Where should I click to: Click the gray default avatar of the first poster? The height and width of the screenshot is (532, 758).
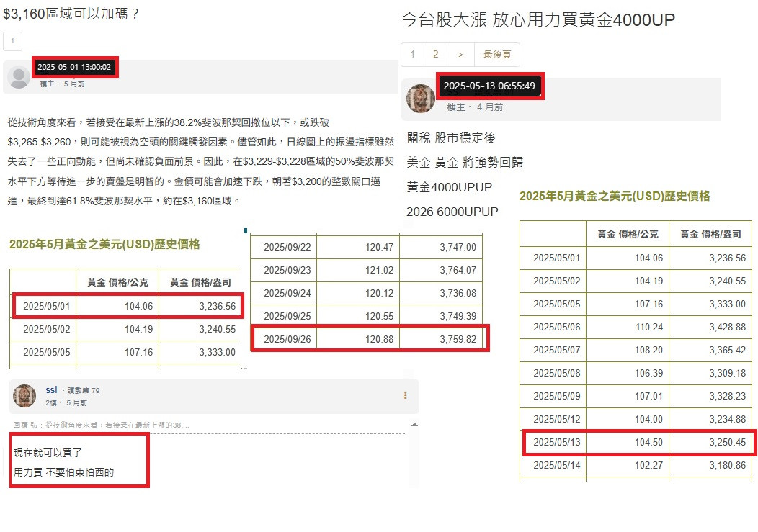coord(18,76)
